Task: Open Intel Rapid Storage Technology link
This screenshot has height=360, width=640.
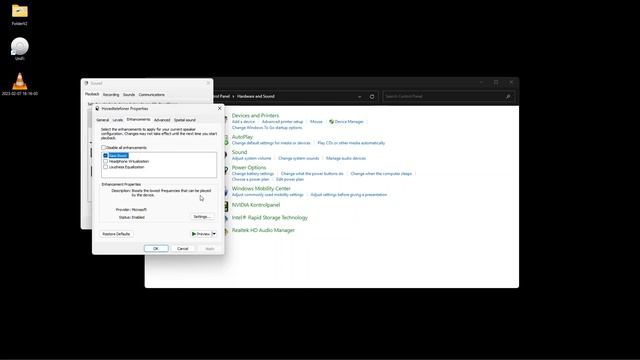Action: point(270,218)
